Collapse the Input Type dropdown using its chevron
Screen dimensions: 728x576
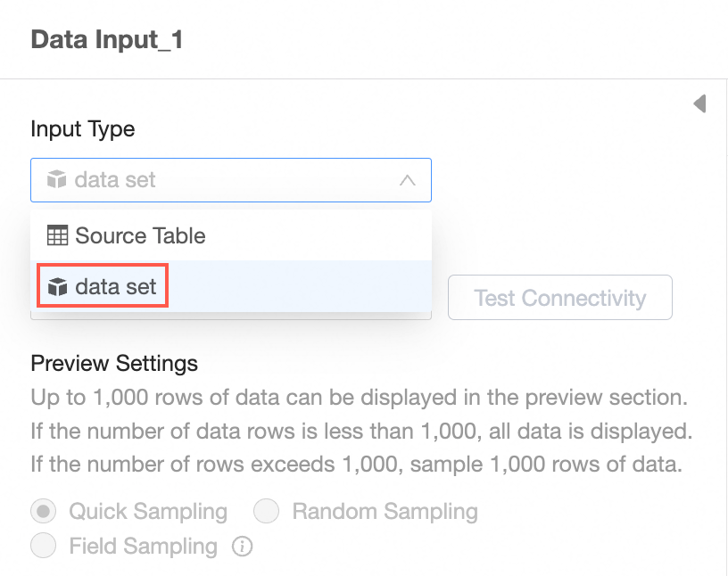point(407,180)
